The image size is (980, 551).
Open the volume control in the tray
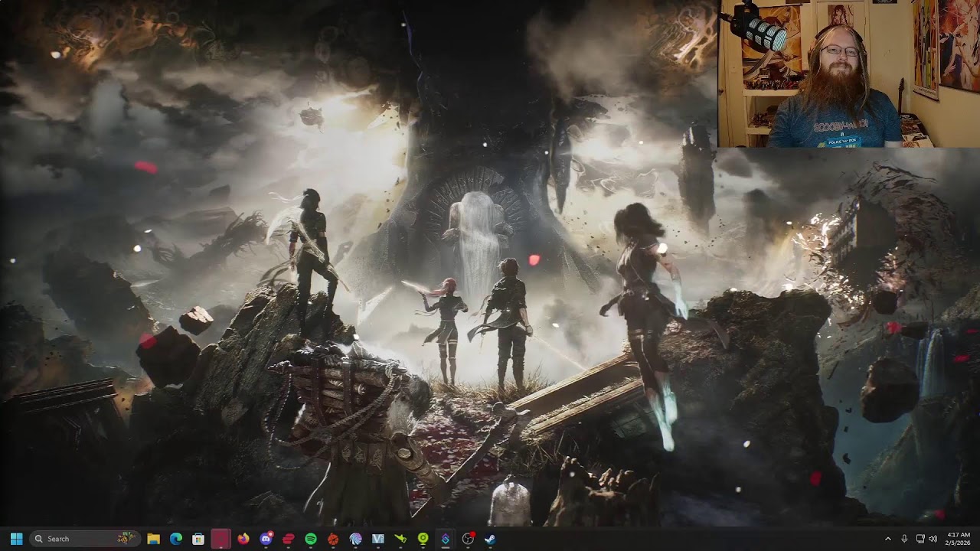coord(933,539)
